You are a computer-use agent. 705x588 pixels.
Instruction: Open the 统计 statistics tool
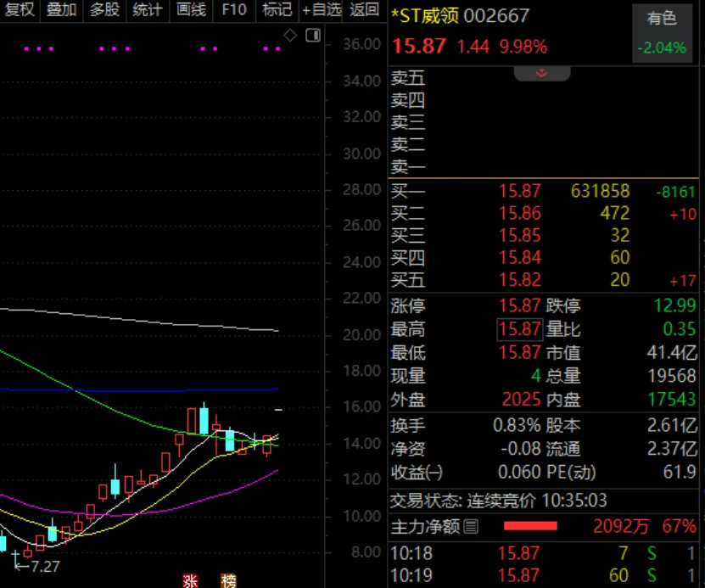(x=148, y=9)
